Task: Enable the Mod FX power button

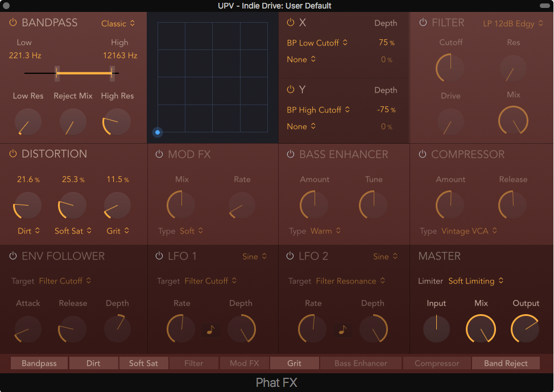Action: click(x=159, y=154)
